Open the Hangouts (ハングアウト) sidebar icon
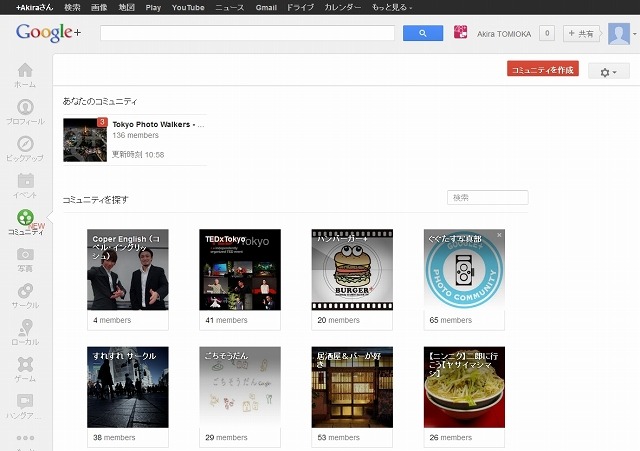This screenshot has width=640, height=451. click(25, 401)
